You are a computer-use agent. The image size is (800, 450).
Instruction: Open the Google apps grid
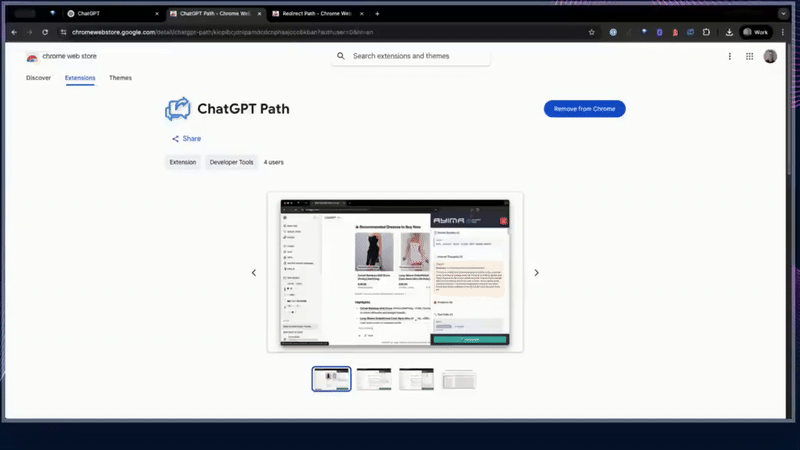[x=749, y=56]
